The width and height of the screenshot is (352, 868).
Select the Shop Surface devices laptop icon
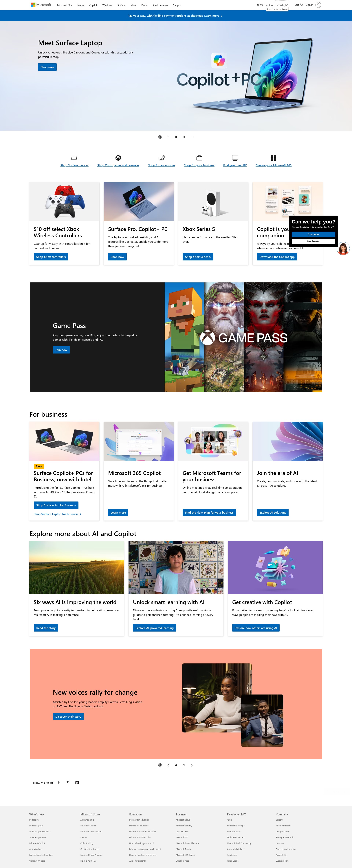coord(74,158)
